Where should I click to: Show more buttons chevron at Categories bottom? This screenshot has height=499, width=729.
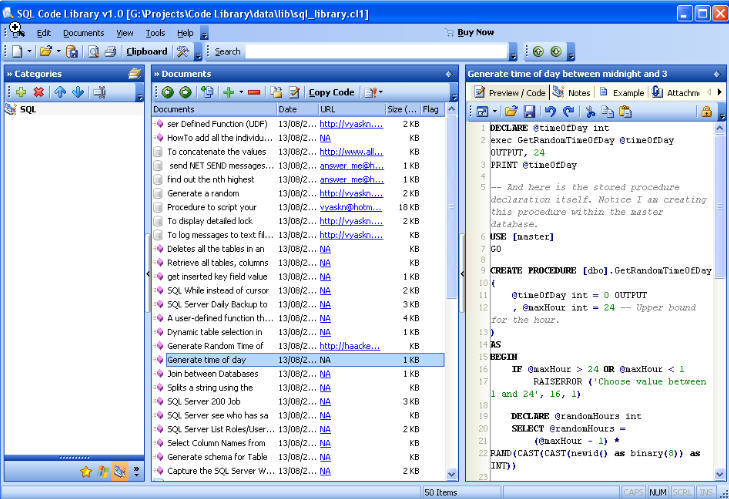136,472
